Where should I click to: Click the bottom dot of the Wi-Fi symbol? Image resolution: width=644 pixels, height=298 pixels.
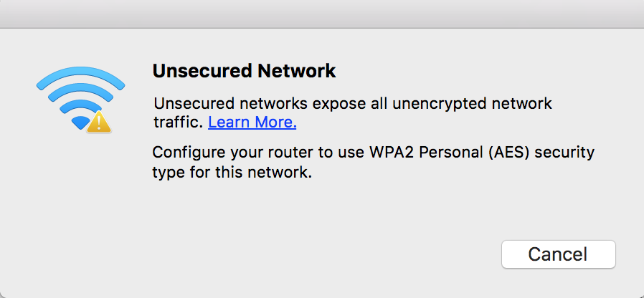pos(79,122)
